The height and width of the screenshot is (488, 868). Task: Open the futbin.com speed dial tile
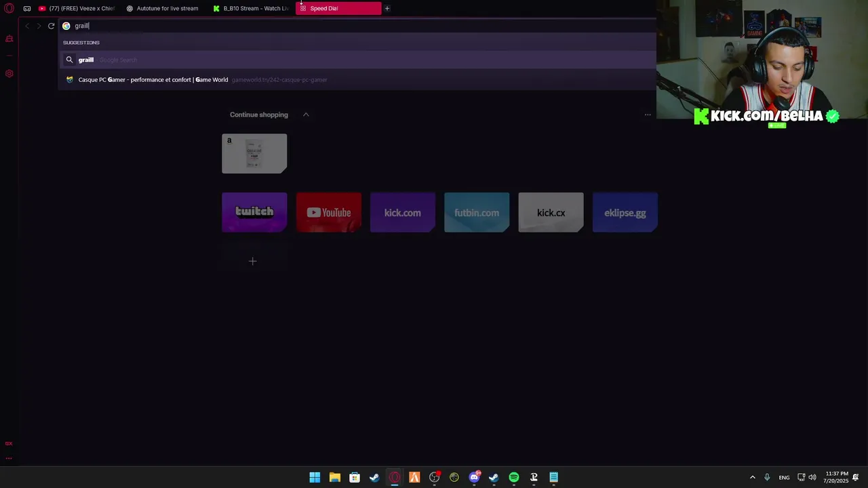click(477, 212)
